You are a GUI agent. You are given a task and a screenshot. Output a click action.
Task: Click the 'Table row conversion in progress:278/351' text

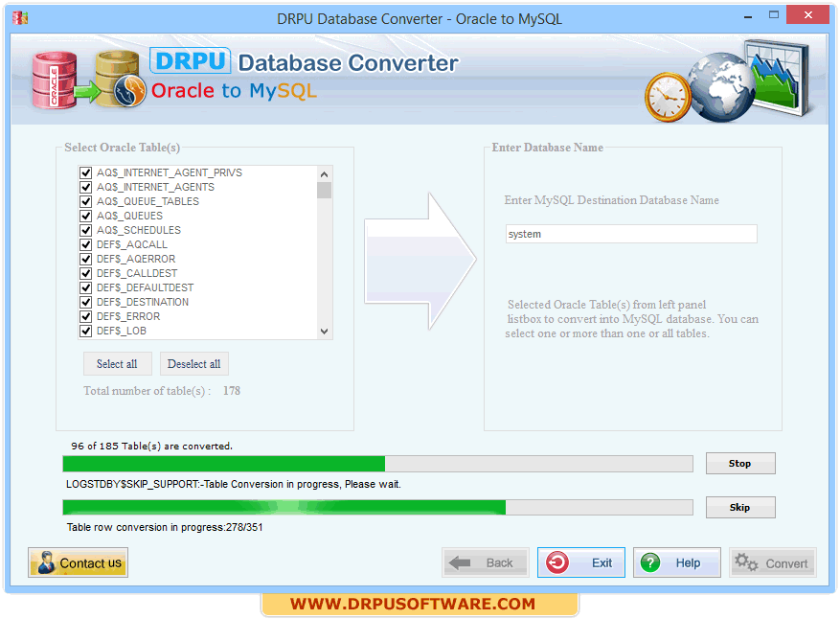point(165,527)
